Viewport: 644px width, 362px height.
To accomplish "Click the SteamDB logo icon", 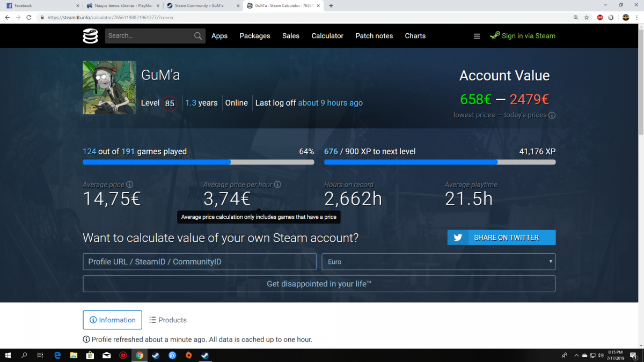I will pyautogui.click(x=90, y=36).
